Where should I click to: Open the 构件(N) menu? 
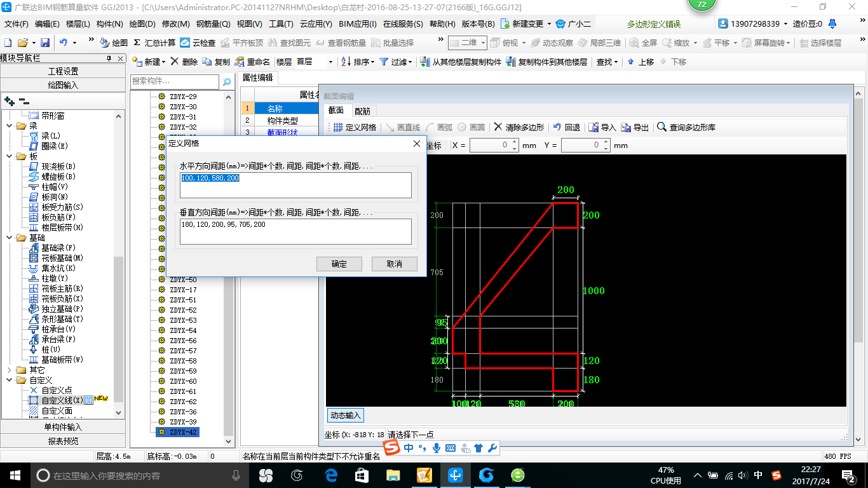point(109,24)
